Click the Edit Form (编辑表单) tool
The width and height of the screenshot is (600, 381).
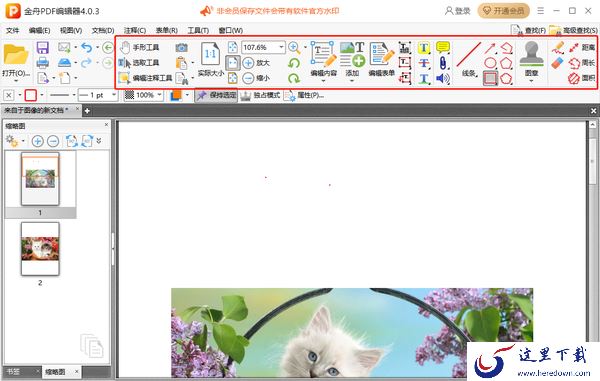coord(382,59)
